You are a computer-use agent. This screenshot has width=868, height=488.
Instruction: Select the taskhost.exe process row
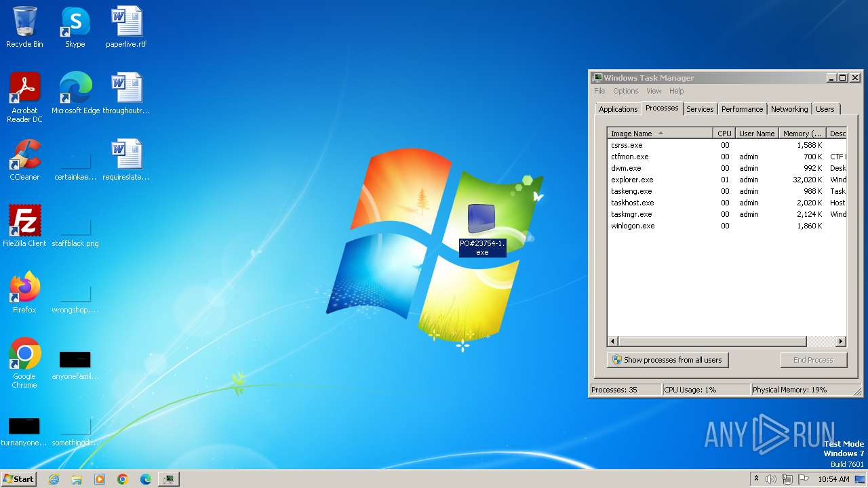(727, 203)
